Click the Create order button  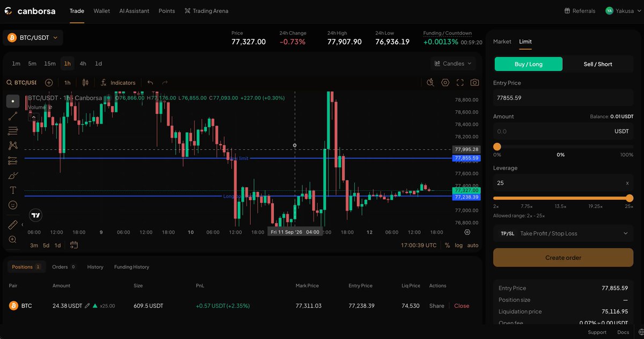point(563,258)
